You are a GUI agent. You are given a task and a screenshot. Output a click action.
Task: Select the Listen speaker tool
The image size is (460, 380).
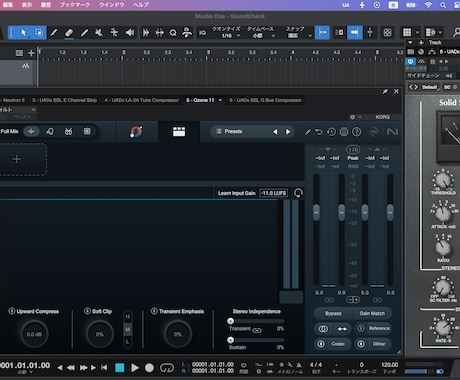coord(130,33)
